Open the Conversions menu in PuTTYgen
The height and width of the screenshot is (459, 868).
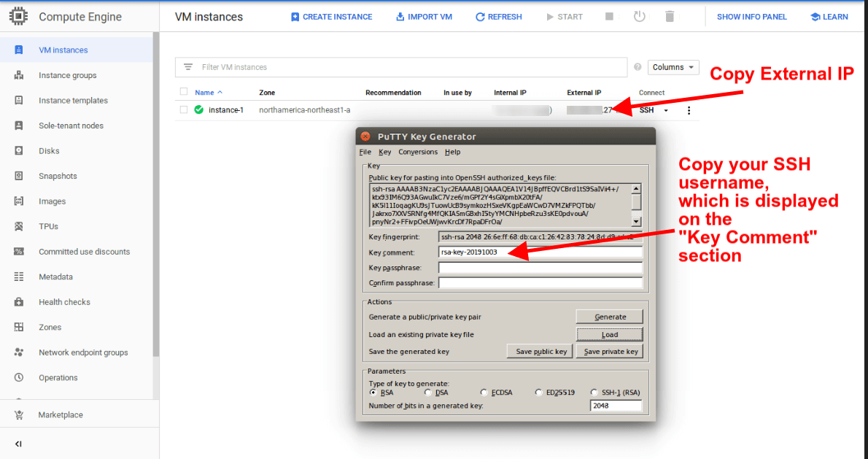pyautogui.click(x=418, y=152)
